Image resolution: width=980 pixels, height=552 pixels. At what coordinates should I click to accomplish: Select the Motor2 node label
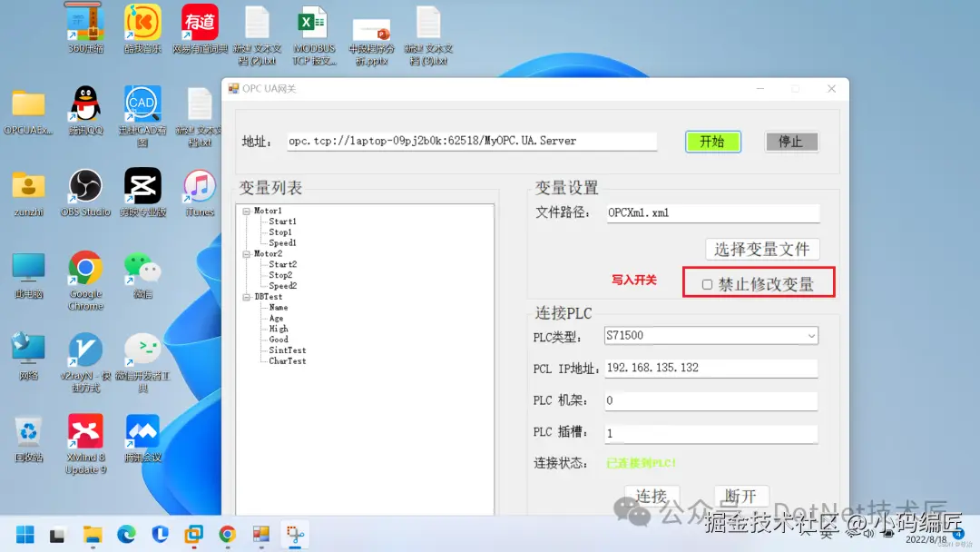point(268,254)
